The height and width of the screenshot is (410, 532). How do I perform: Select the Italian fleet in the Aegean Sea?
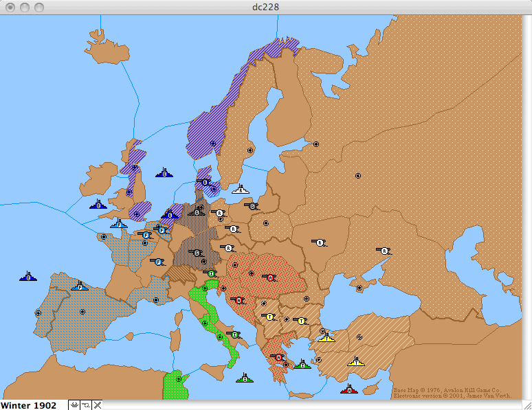click(x=302, y=365)
